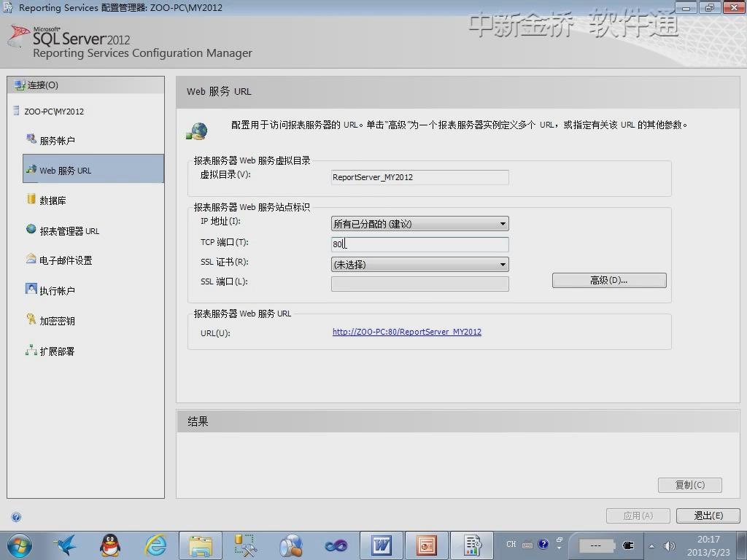Select the Web 服务 URL sidebar item

pos(93,168)
